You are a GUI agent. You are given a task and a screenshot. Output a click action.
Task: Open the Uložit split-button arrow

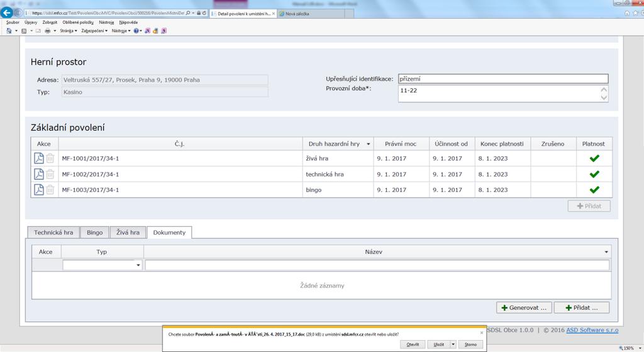[453, 344]
